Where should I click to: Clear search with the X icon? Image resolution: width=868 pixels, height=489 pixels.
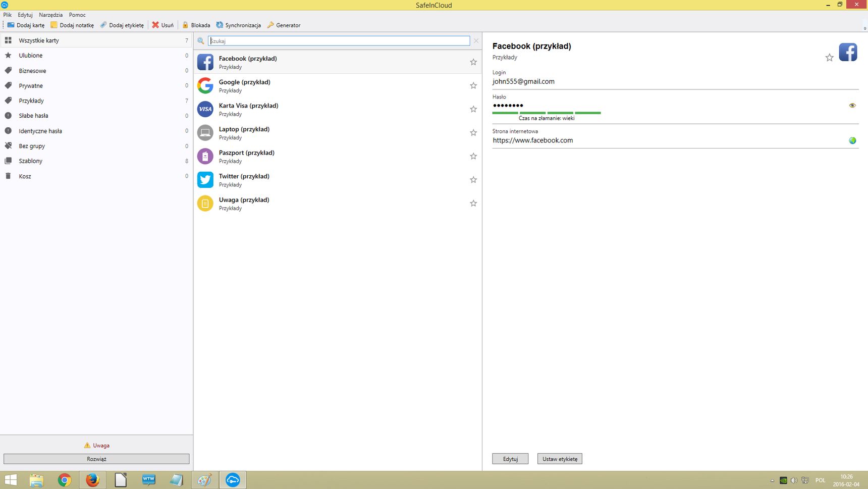click(476, 41)
